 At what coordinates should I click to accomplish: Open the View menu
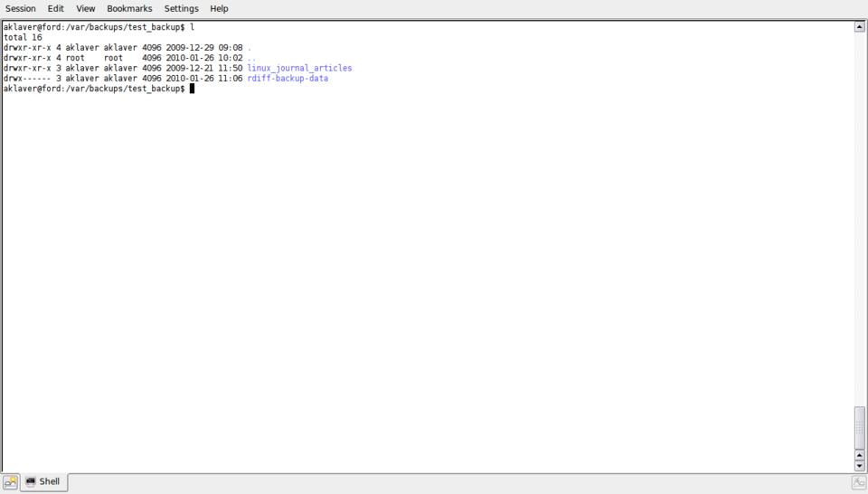(86, 9)
